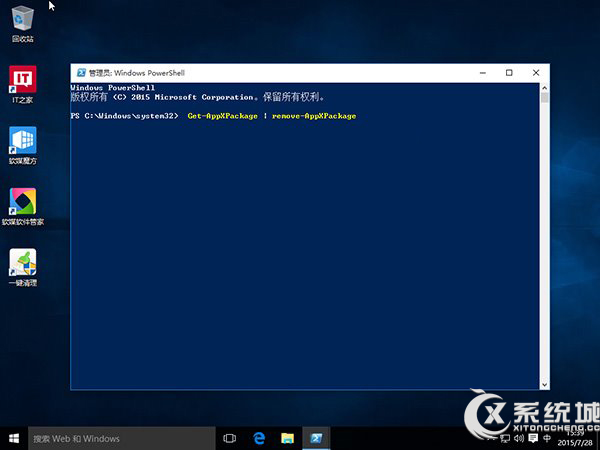The width and height of the screenshot is (600, 450).
Task: Open File Explorer from the taskbar
Action: [x=287, y=439]
